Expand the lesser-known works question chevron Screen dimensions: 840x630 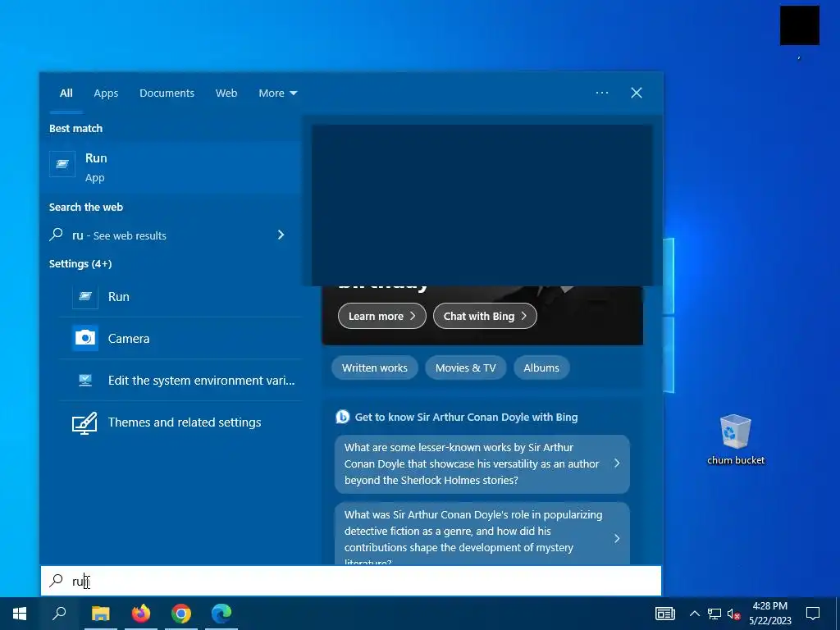click(617, 463)
